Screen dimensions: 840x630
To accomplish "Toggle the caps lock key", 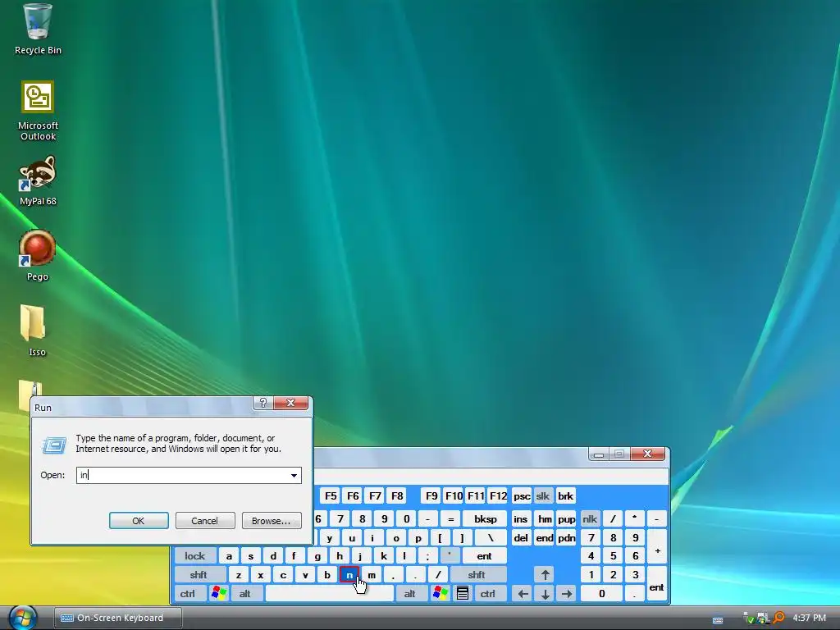I will click(x=194, y=556).
